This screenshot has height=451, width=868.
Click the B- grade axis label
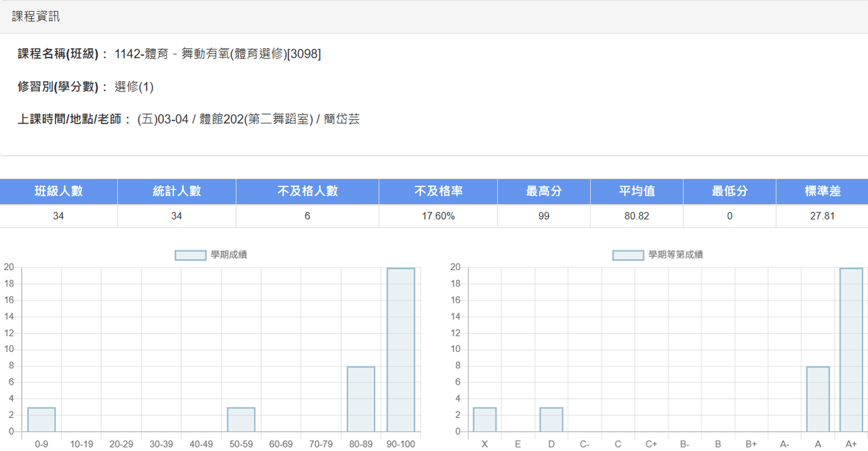[x=684, y=444]
